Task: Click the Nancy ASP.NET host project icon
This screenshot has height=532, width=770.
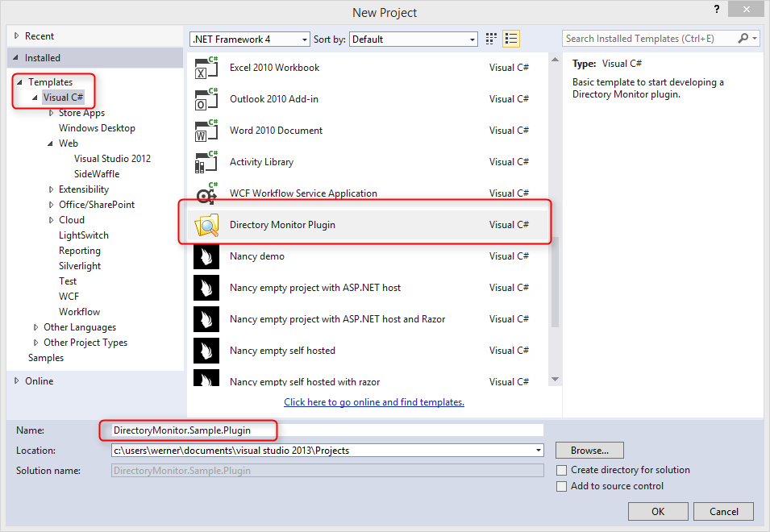Action: (206, 288)
